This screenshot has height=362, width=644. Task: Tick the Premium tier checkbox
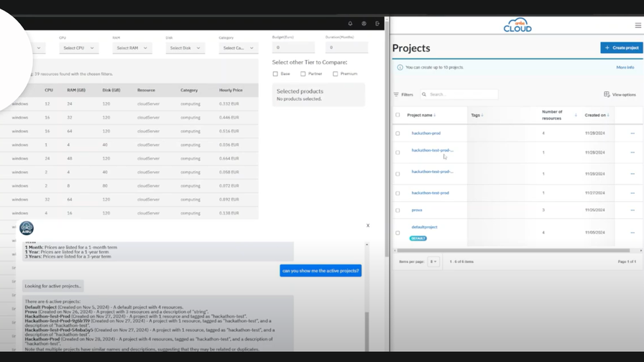335,74
